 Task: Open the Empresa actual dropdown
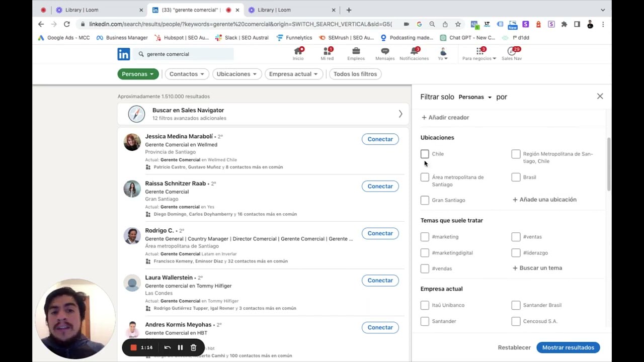pyautogui.click(x=293, y=74)
